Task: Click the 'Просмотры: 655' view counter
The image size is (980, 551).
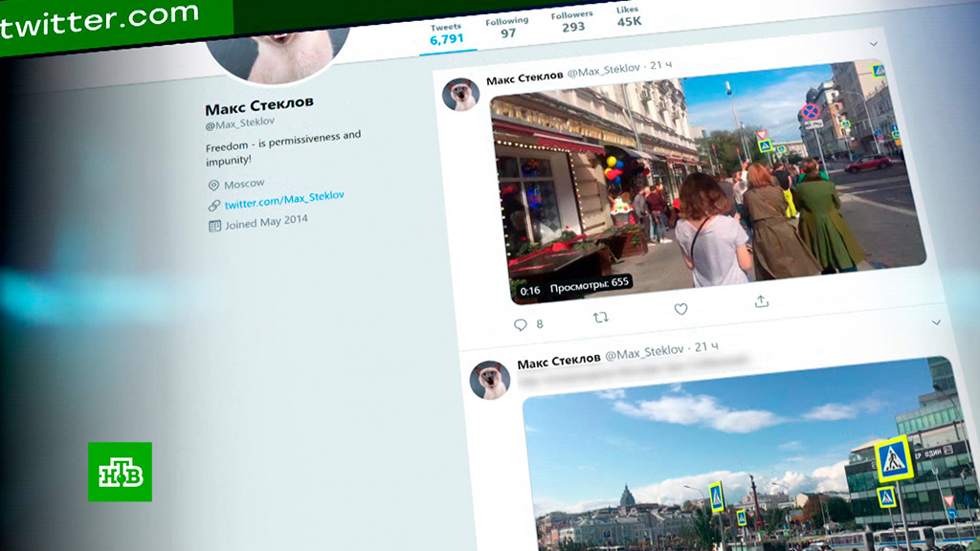Action: (x=590, y=285)
